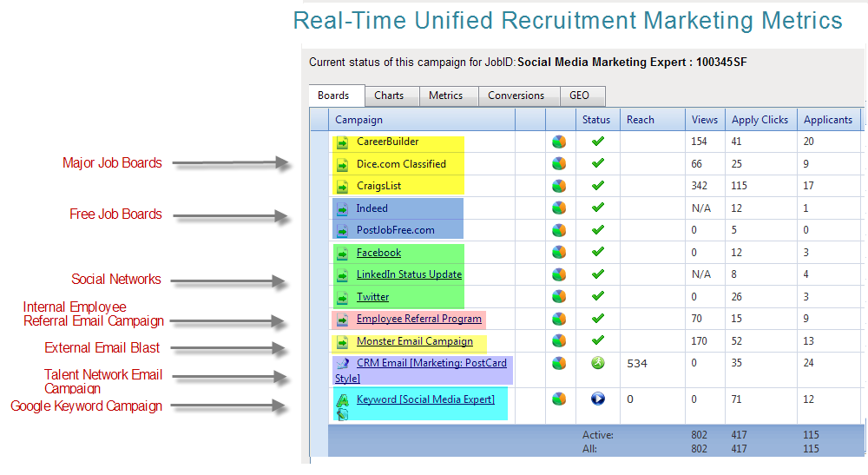868x475 pixels.
Task: Select the CraigsList campaign name
Action: pos(378,186)
